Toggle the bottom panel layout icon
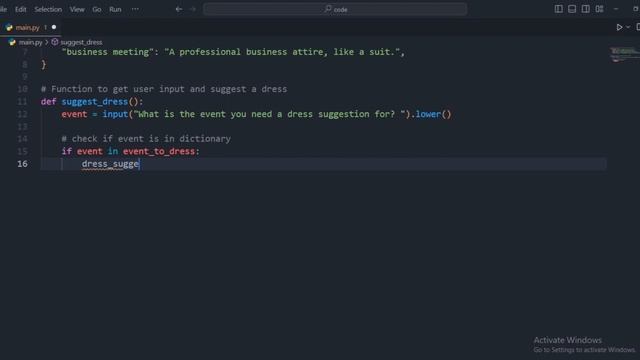 [572, 9]
